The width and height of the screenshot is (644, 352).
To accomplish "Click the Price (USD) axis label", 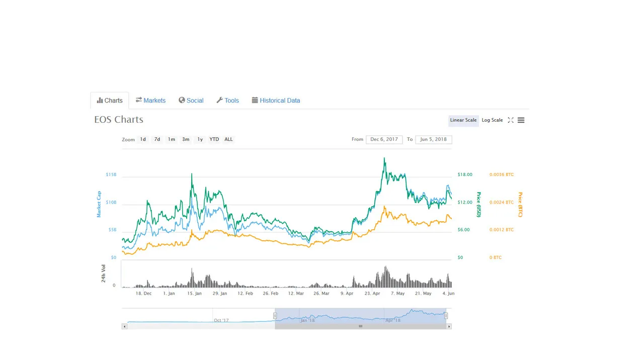I will pos(479,205).
